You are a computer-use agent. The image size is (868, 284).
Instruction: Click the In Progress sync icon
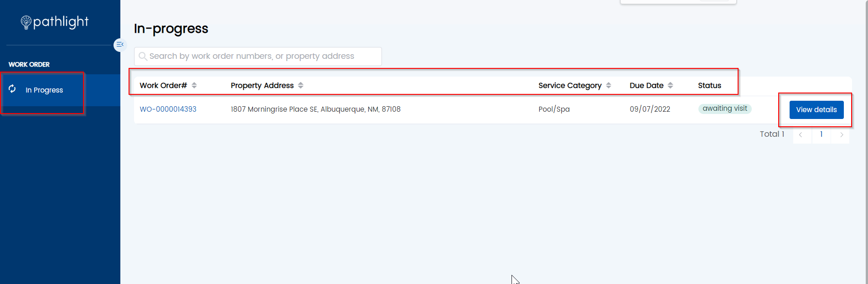(x=12, y=89)
